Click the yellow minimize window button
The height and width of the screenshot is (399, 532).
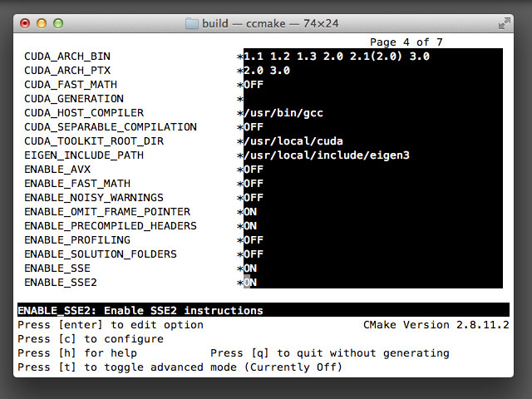(x=43, y=23)
